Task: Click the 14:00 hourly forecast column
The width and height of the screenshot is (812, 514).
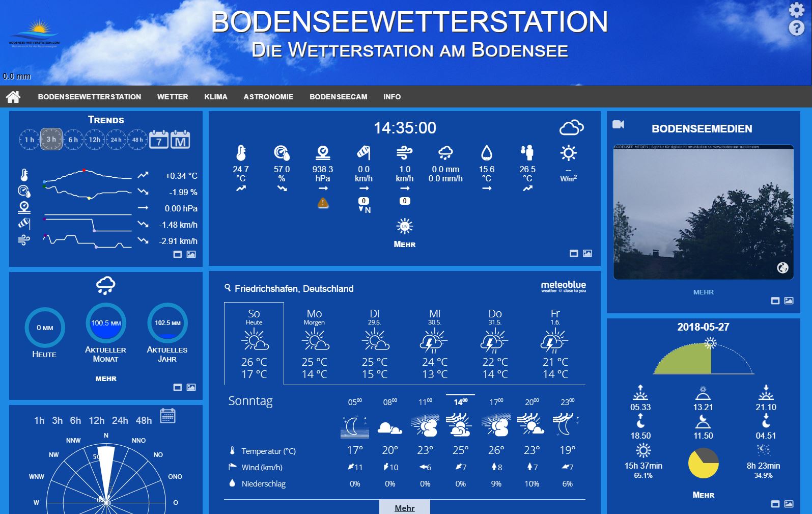Action: tap(460, 441)
